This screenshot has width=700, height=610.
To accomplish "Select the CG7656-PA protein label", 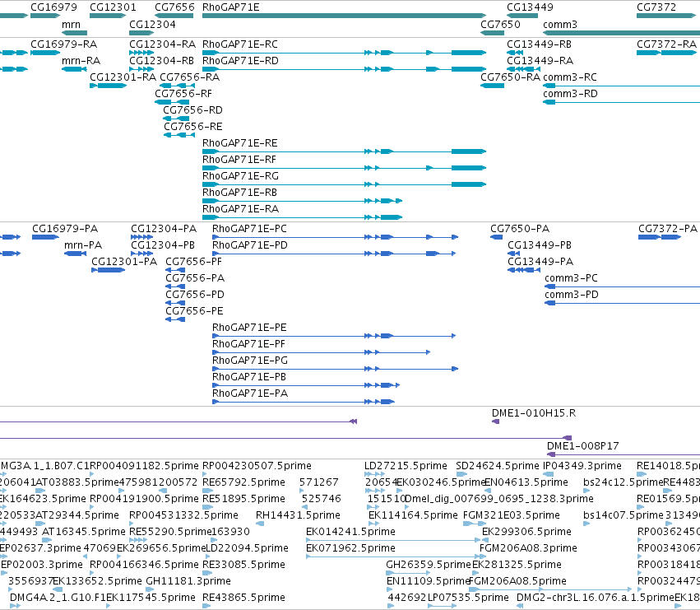I will click(x=195, y=278).
